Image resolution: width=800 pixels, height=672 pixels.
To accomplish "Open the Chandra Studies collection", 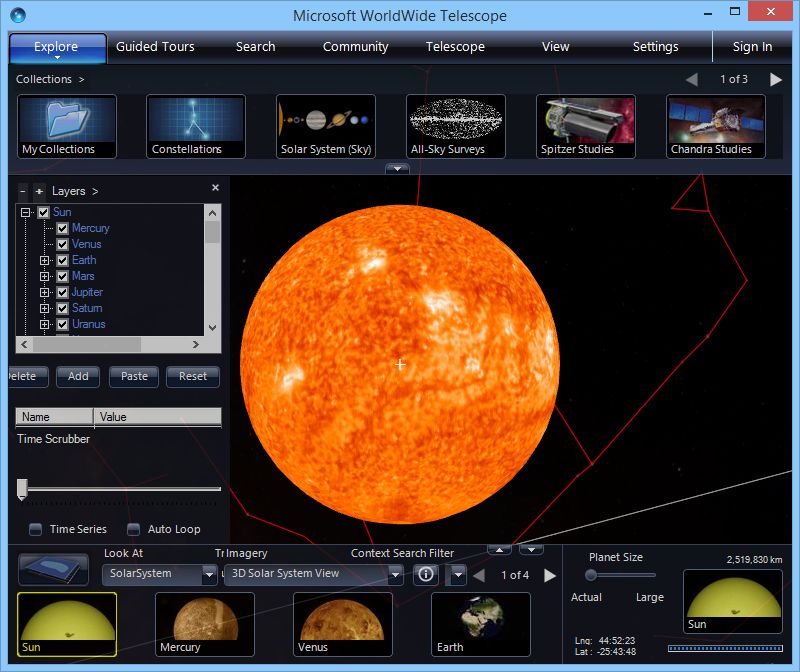I will point(716,127).
